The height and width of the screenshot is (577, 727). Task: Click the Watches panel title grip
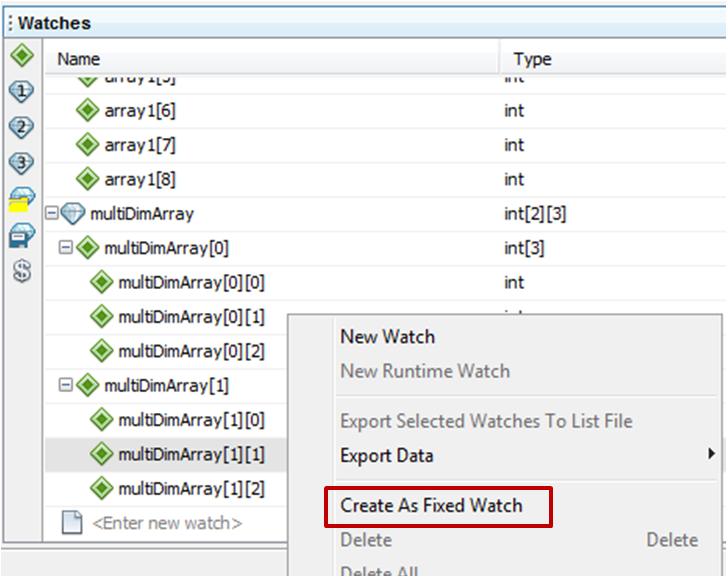point(10,23)
